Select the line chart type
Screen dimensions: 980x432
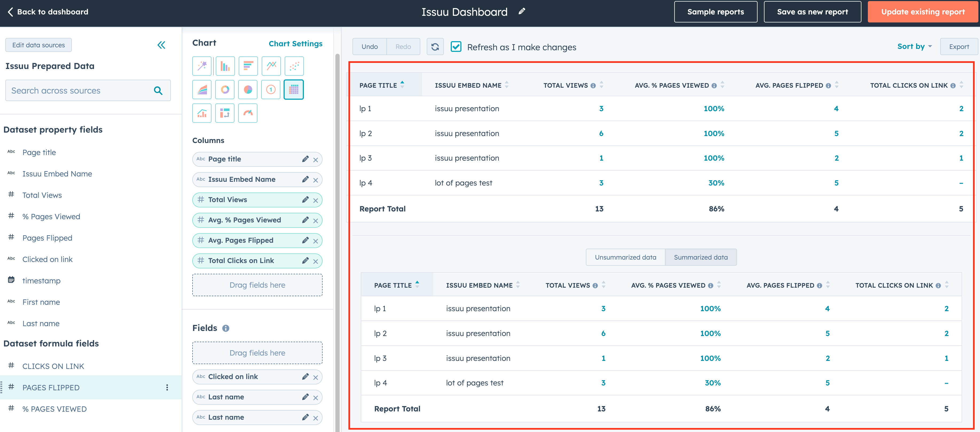[x=271, y=66]
